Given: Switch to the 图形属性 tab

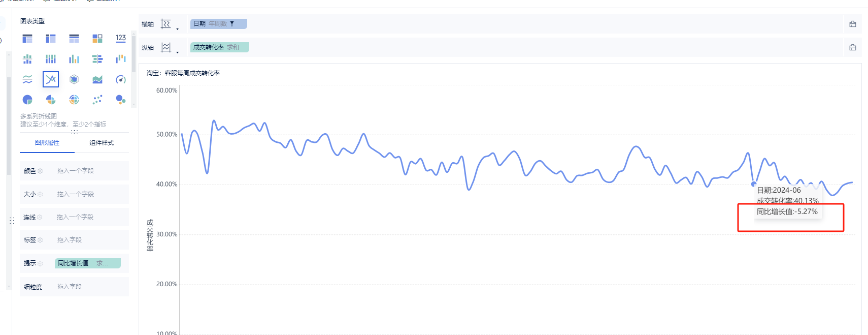Looking at the screenshot, I should (47, 143).
